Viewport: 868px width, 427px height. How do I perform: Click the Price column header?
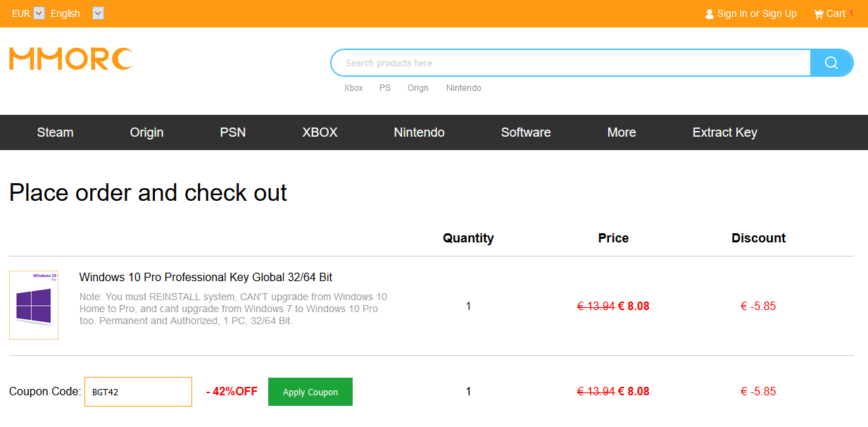click(x=613, y=238)
